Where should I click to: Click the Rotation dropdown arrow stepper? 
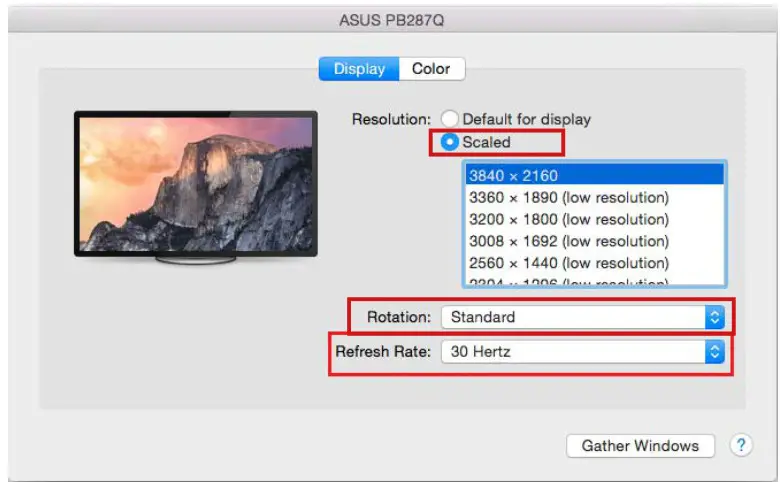714,317
